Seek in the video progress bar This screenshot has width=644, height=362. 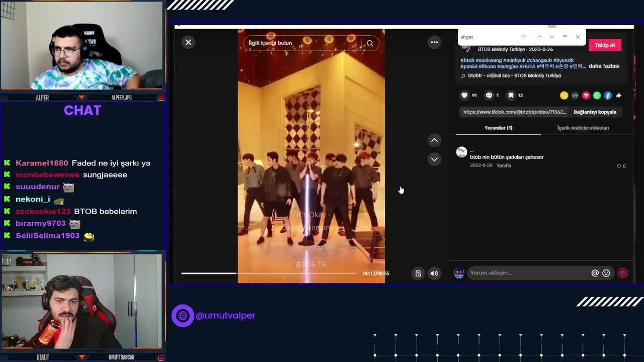(269, 274)
